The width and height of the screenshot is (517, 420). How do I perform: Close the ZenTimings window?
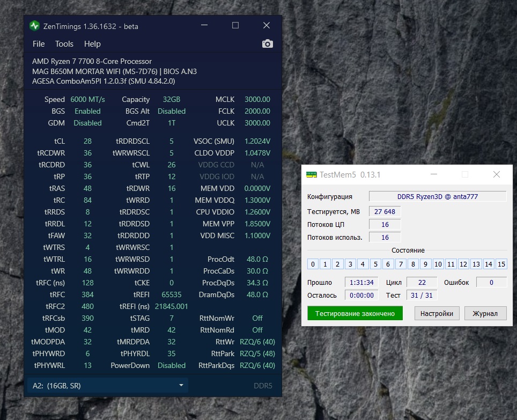267,25
